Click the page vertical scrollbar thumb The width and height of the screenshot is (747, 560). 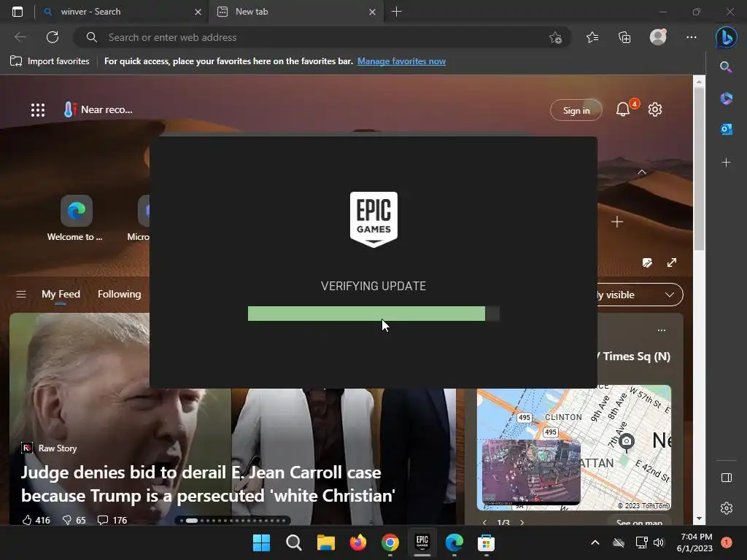coord(699,169)
